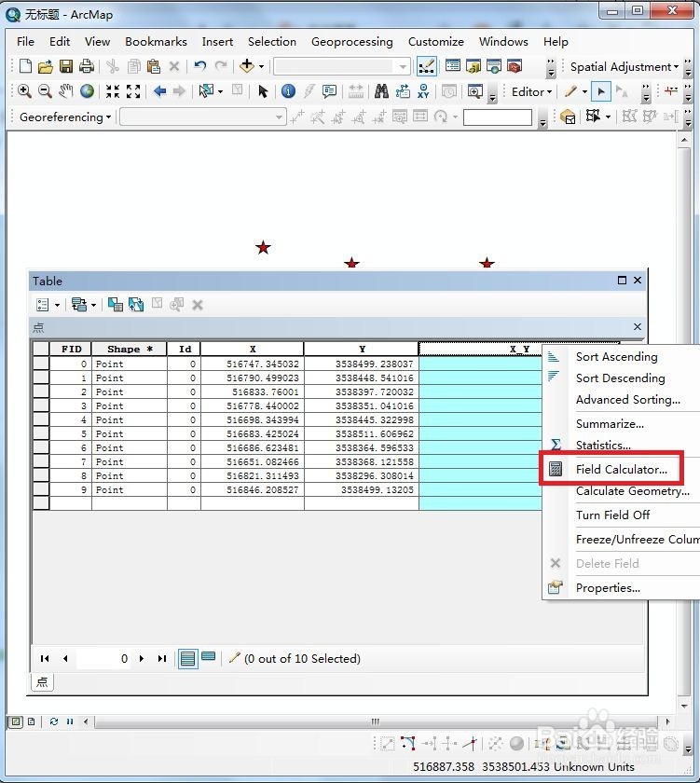
Task: Click the Shape column header
Action: click(x=130, y=349)
